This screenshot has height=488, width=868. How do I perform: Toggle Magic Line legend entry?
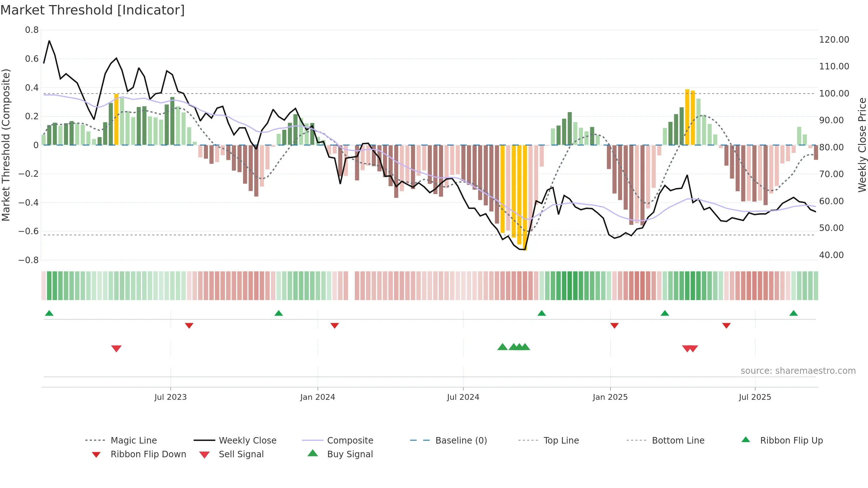click(x=121, y=440)
